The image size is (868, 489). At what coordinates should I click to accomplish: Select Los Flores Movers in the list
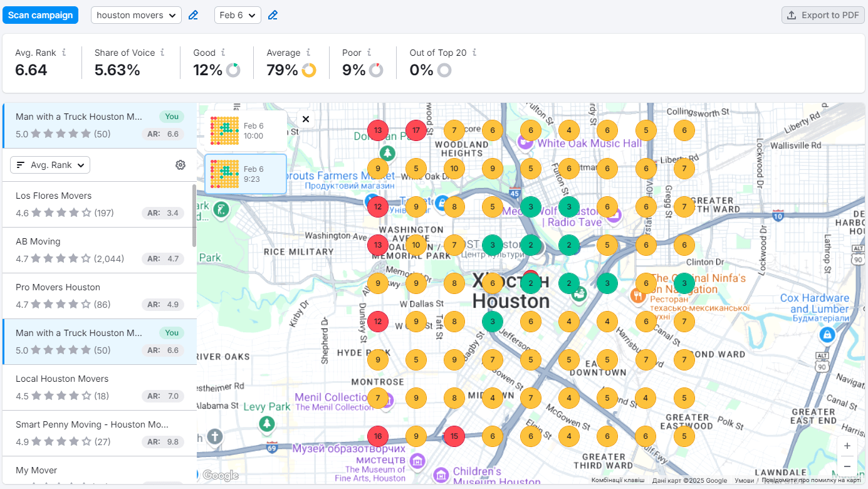tap(99, 204)
